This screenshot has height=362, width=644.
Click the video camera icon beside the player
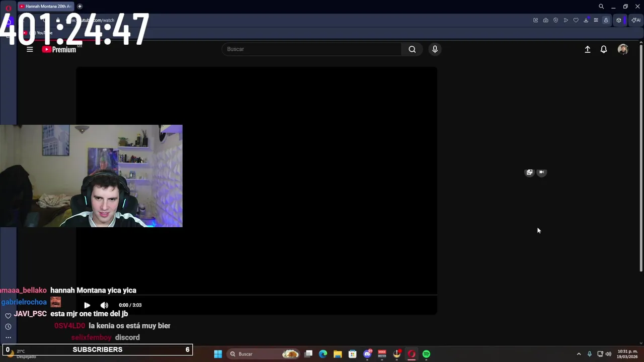coord(541,172)
